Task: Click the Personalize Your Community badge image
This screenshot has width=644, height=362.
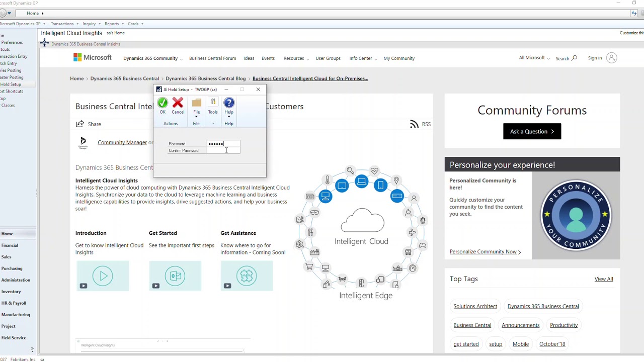Action: (576, 215)
